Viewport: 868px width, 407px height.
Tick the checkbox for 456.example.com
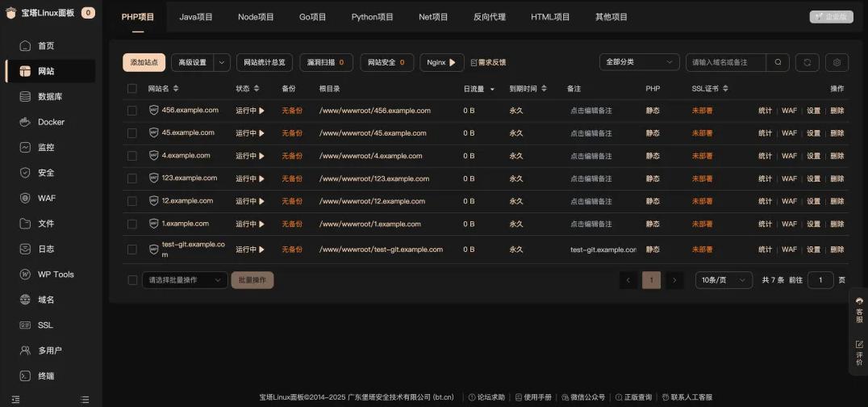pos(132,111)
